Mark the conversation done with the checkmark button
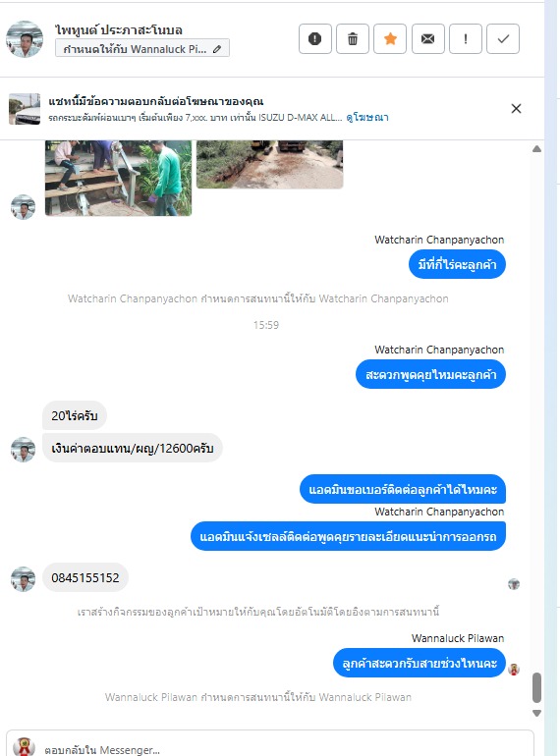Image resolution: width=560 pixels, height=756 pixels. pos(503,38)
